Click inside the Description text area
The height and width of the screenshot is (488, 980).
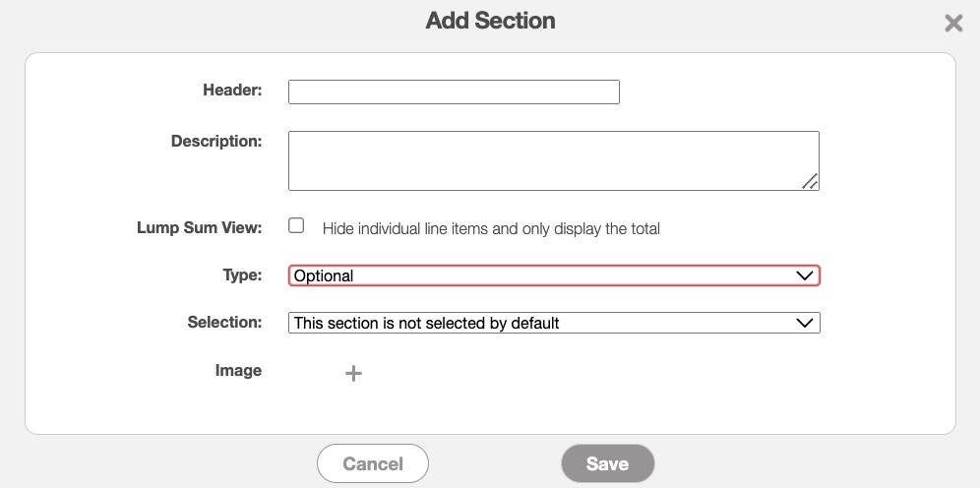pos(551,160)
